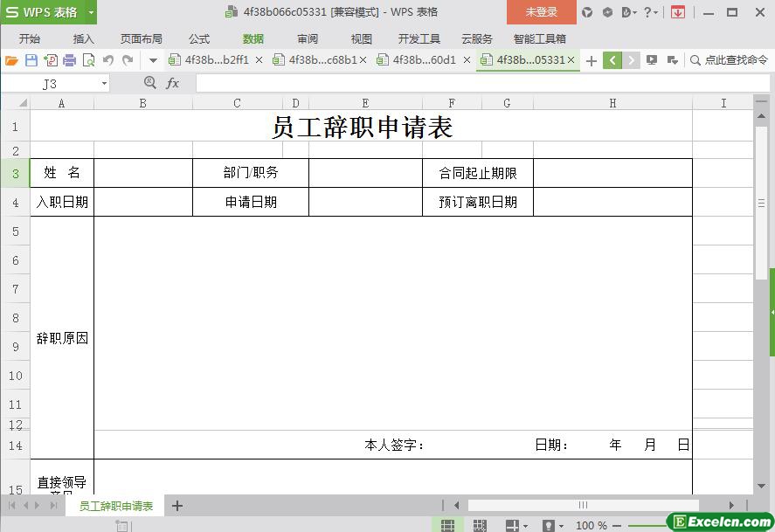
Task: Select the 员工辞职申请表 sheet tab
Action: 116,506
